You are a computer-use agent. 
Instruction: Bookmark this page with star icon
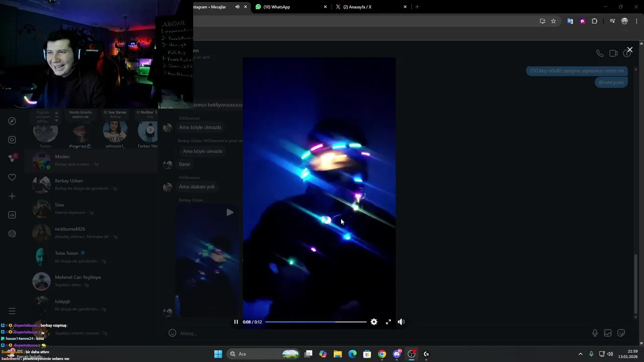coord(553,21)
